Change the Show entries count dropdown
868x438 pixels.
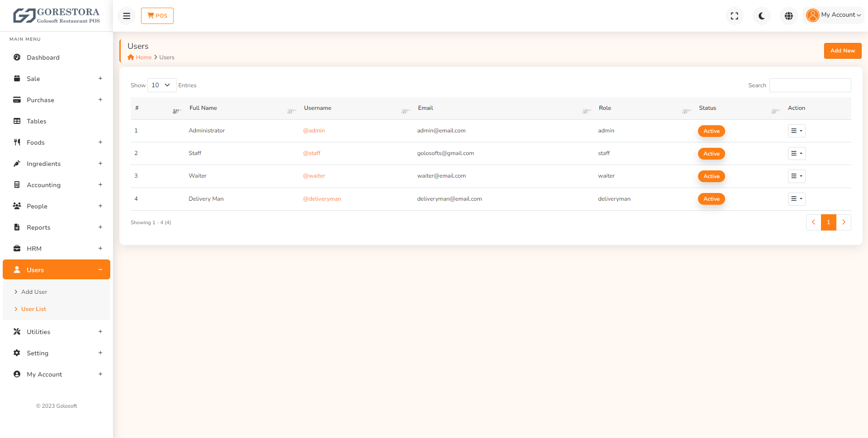click(x=161, y=85)
